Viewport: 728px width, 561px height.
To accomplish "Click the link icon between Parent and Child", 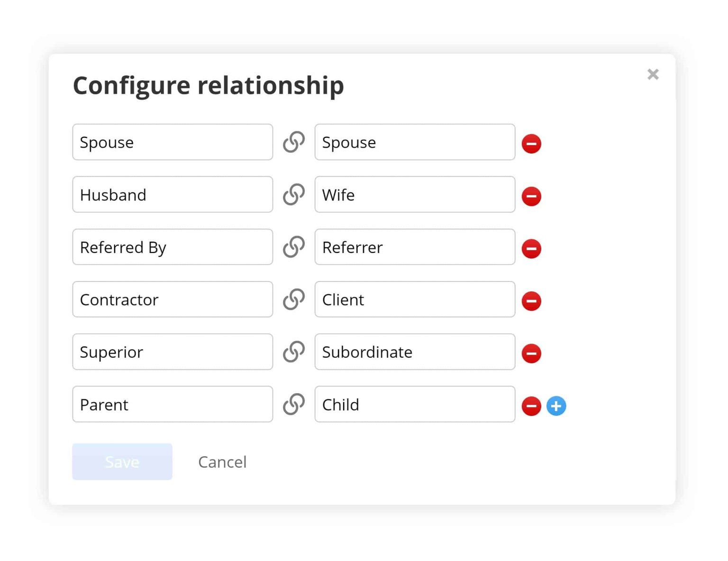I will tap(294, 405).
